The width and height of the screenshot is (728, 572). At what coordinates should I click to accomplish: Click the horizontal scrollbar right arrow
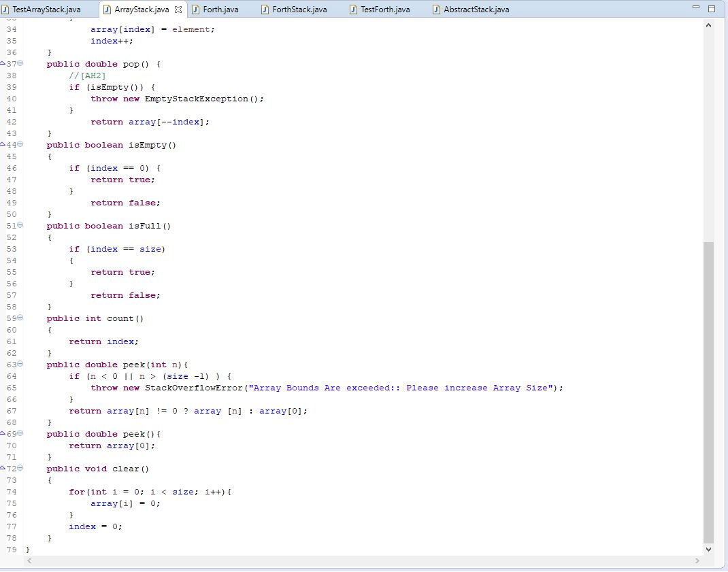click(697, 561)
